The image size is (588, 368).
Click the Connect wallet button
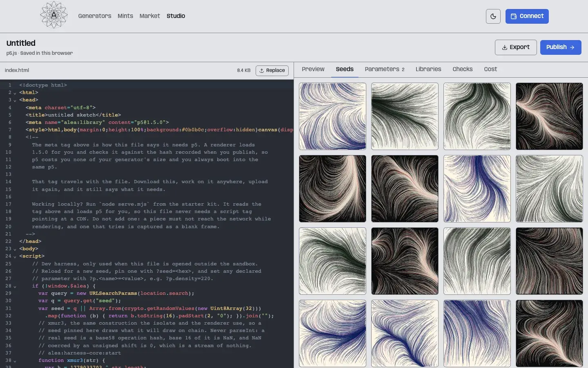pos(527,16)
